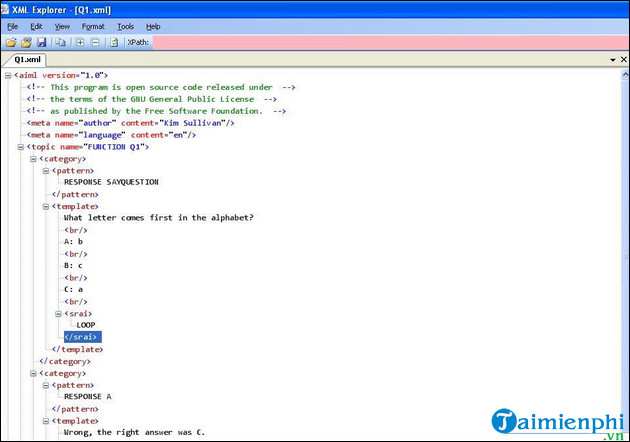Open the File menu
The height and width of the screenshot is (442, 630).
pyautogui.click(x=12, y=27)
